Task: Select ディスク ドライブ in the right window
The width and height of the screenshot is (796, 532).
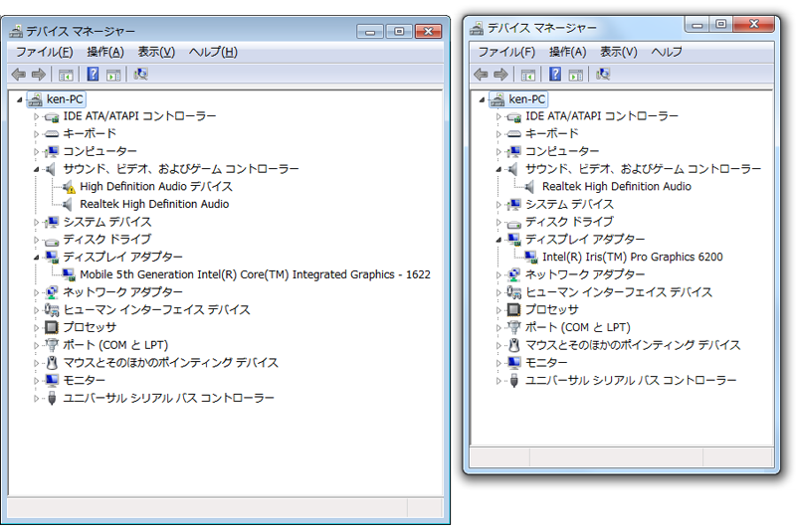Action: (568, 222)
